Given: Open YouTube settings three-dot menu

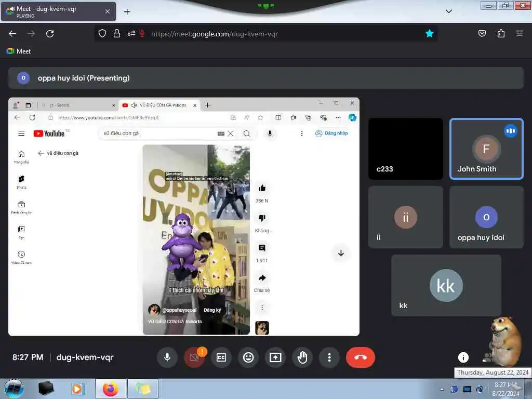Looking at the screenshot, I should 302,134.
